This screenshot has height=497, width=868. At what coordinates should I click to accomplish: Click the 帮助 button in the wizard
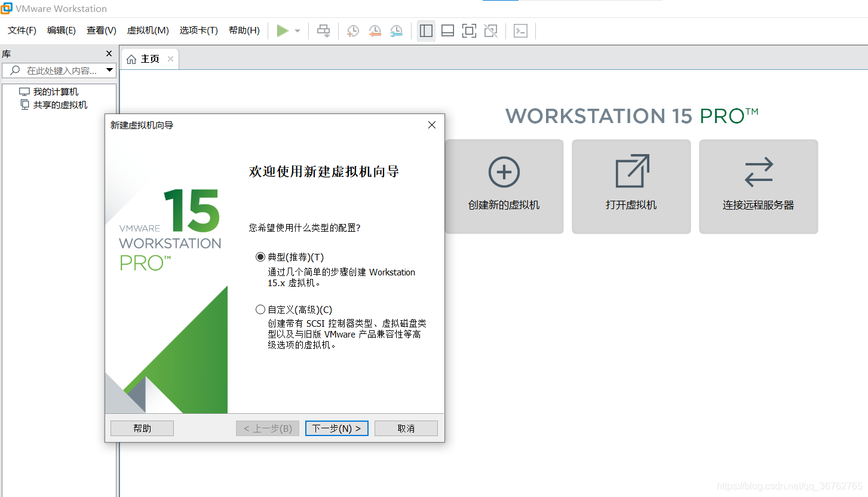(142, 428)
